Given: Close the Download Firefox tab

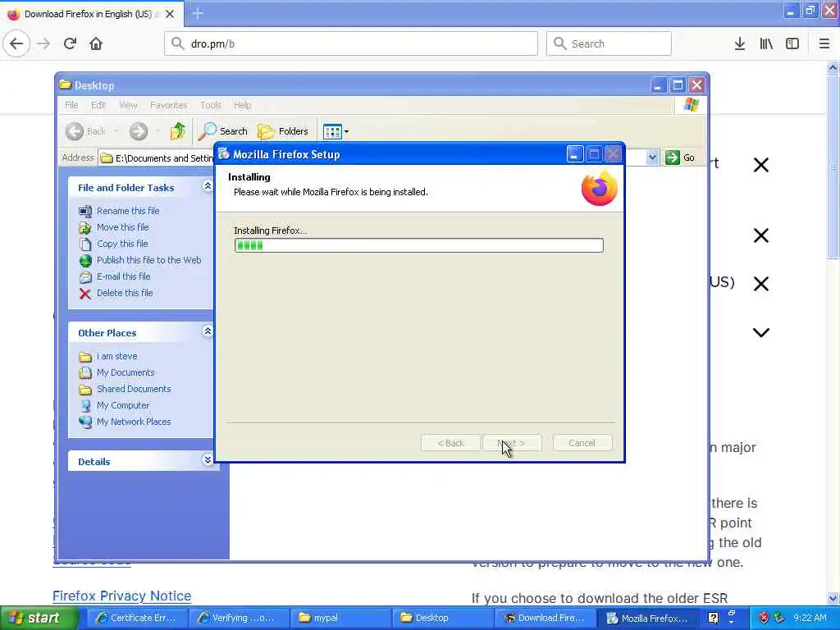Looking at the screenshot, I should [170, 14].
